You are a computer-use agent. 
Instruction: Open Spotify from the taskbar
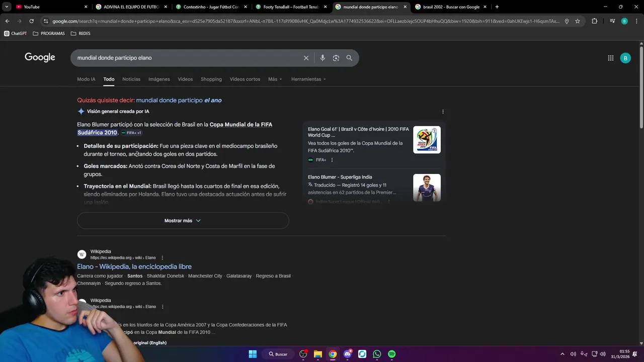pos(392,354)
